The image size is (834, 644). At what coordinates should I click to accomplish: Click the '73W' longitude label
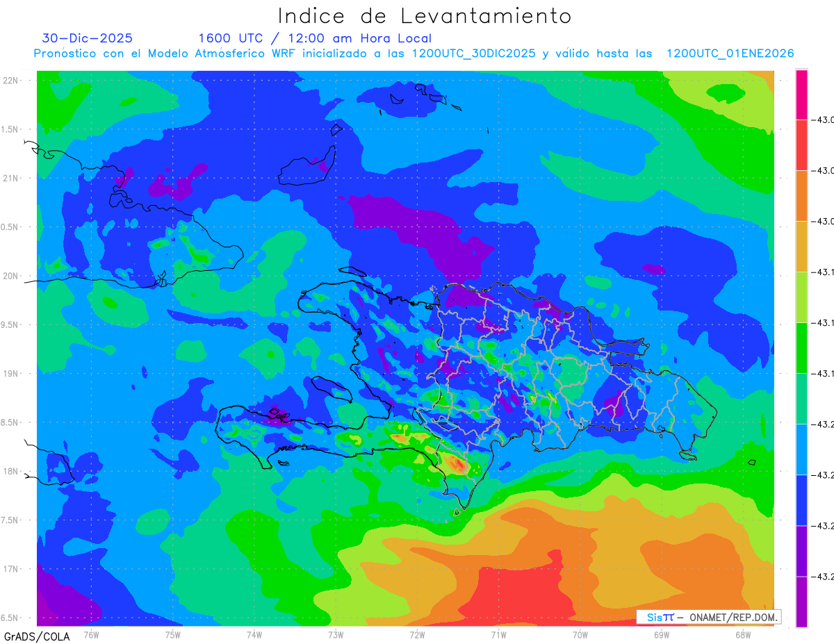pos(336,634)
